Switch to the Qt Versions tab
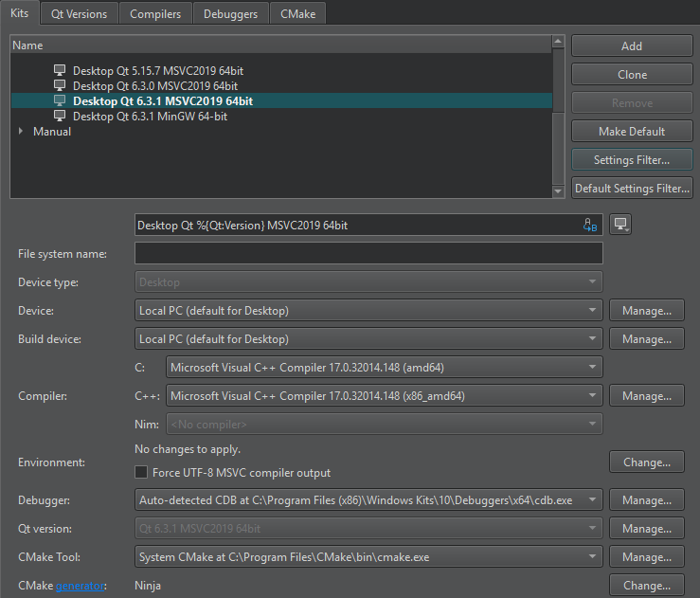 (80, 14)
